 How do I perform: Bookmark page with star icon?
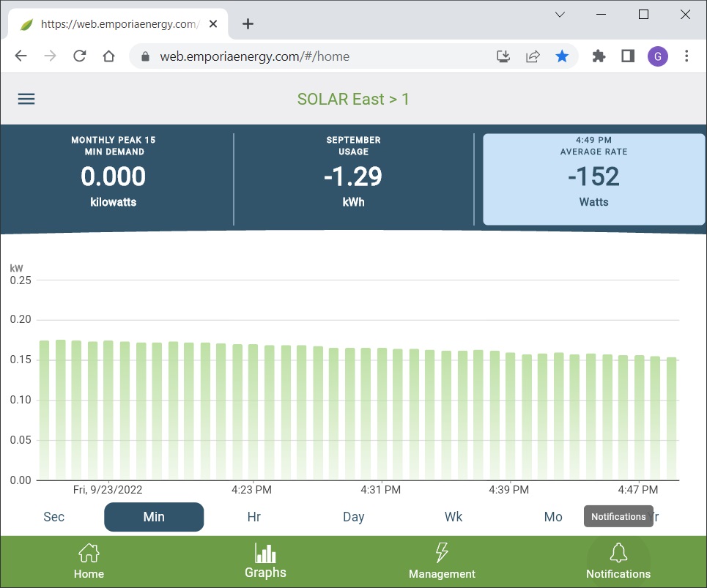(562, 56)
